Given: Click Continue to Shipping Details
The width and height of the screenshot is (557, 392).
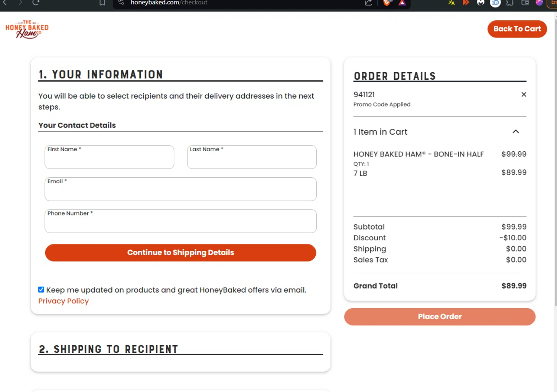Looking at the screenshot, I should tap(180, 253).
